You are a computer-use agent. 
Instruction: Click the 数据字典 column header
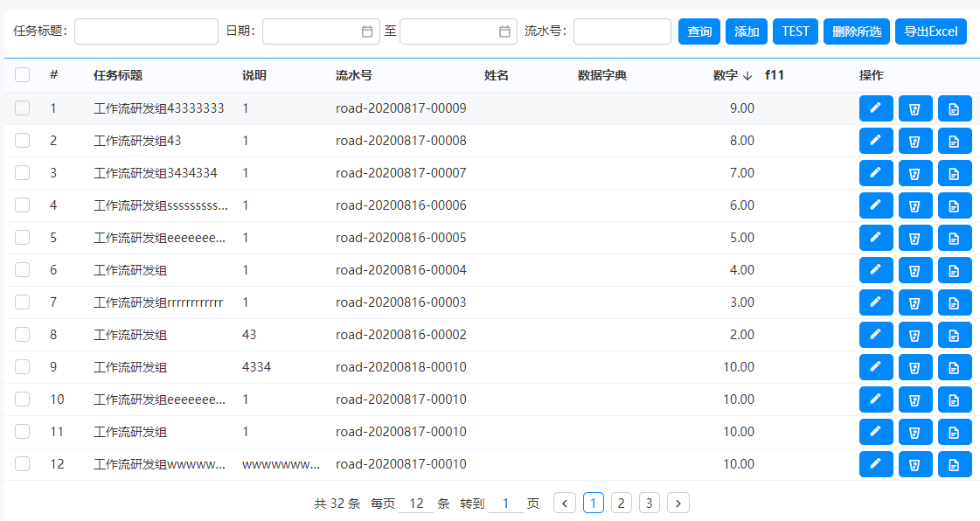(x=601, y=75)
